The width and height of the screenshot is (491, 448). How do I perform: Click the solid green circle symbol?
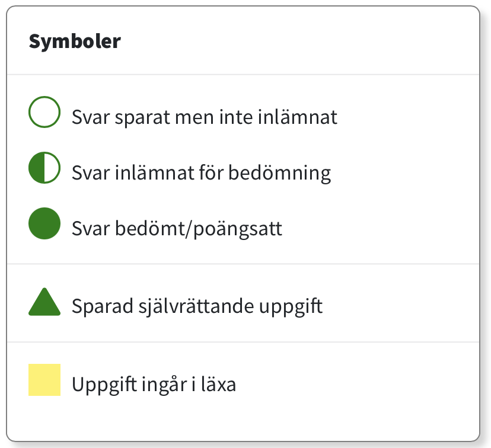[x=44, y=223]
